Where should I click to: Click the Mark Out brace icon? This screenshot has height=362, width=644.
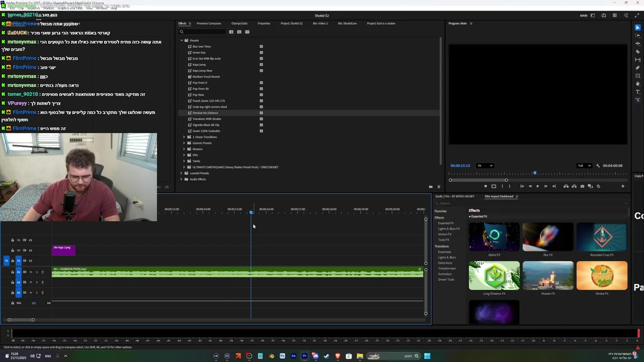point(510,186)
